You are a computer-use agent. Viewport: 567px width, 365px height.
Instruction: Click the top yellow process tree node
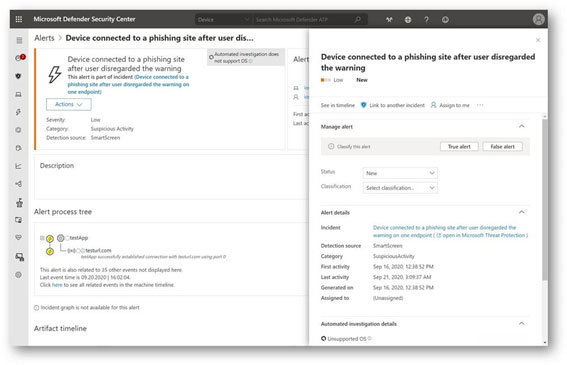tap(50, 238)
